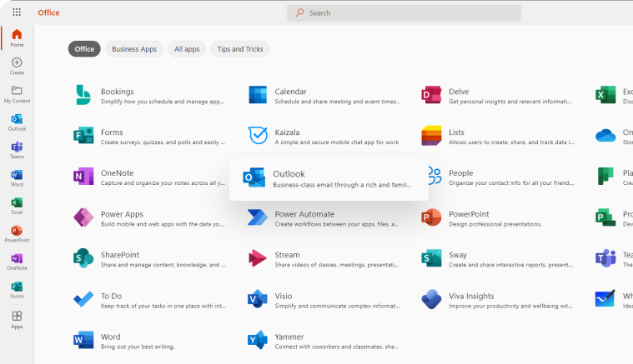Select the Office filter tab
The height and width of the screenshot is (364, 633).
[84, 49]
